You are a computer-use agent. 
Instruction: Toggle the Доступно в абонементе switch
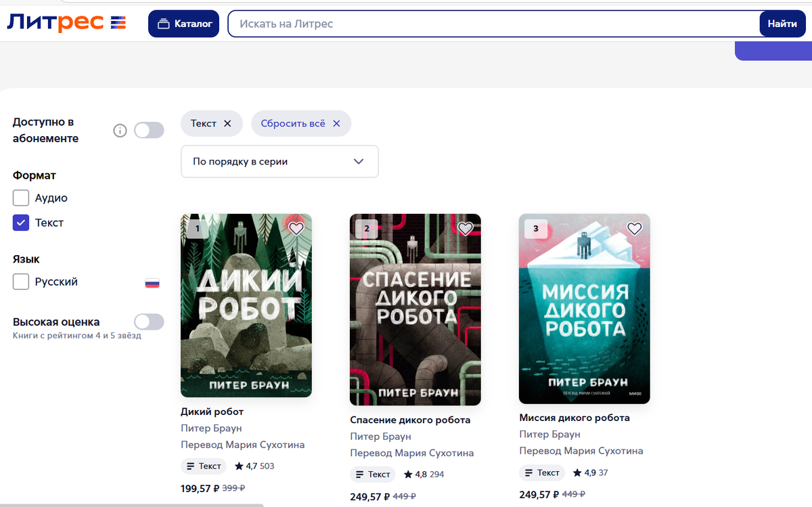(149, 130)
